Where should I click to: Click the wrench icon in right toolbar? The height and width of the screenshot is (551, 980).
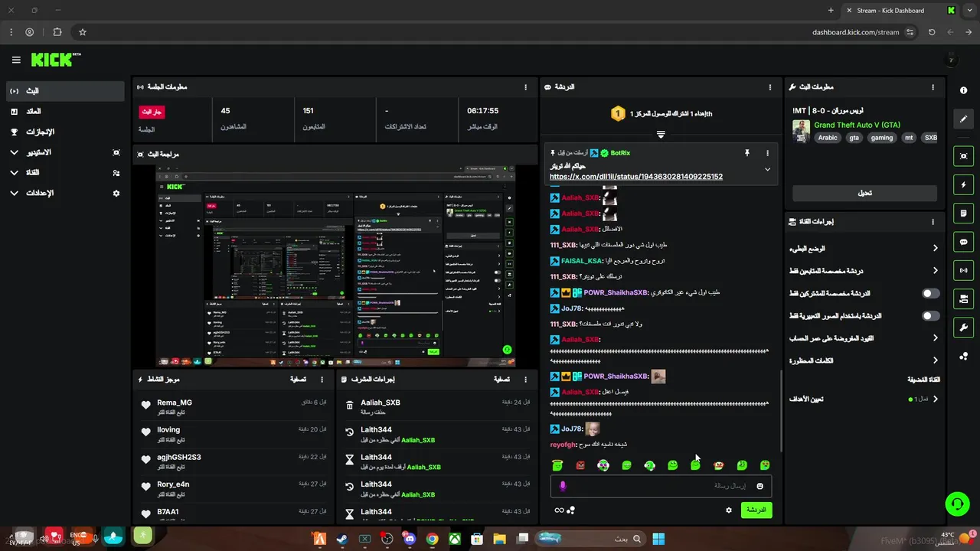963,328
